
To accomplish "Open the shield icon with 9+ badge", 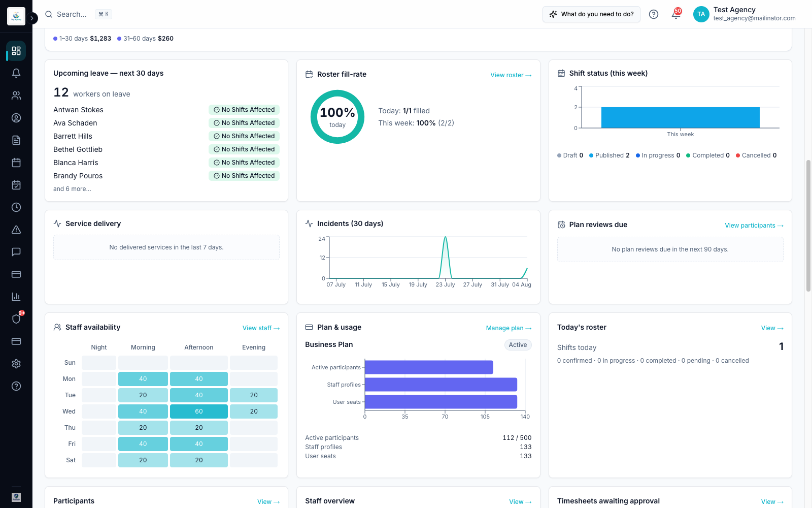I will point(16,319).
